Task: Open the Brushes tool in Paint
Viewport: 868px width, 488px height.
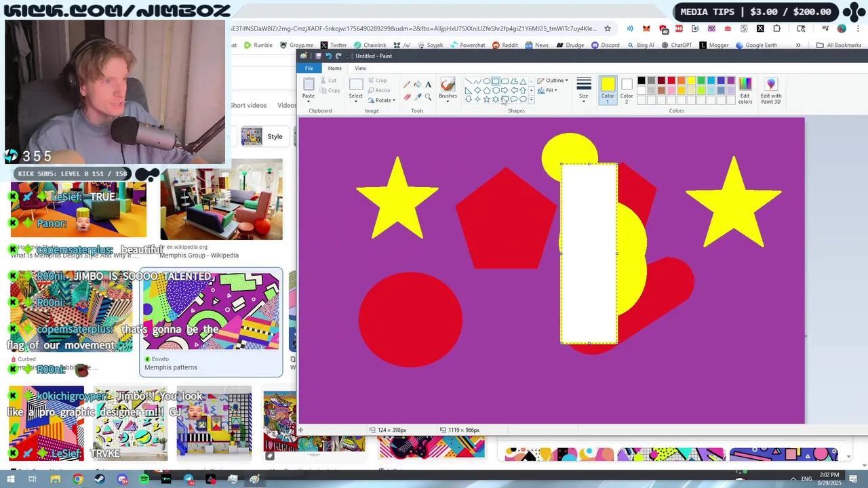Action: tap(448, 89)
